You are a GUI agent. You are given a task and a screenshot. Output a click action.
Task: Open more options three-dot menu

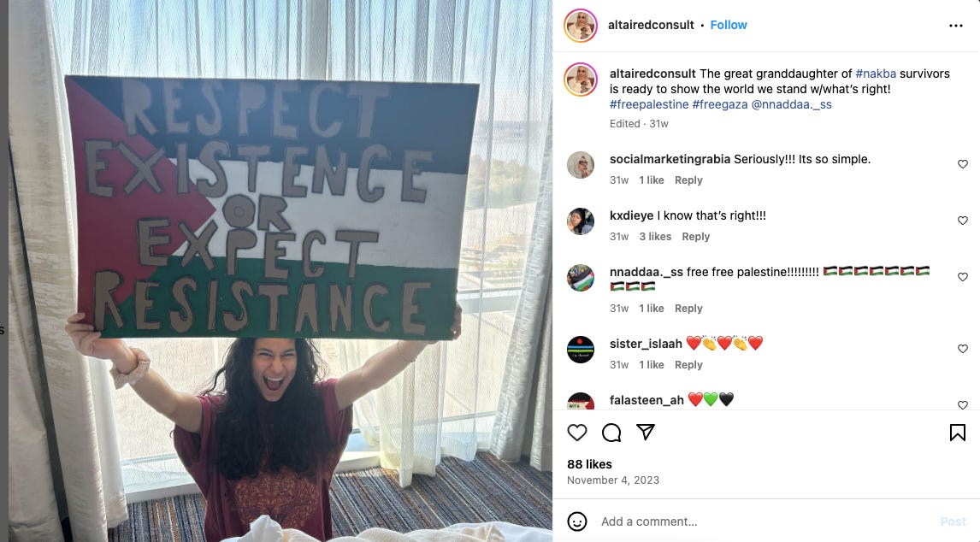click(955, 26)
